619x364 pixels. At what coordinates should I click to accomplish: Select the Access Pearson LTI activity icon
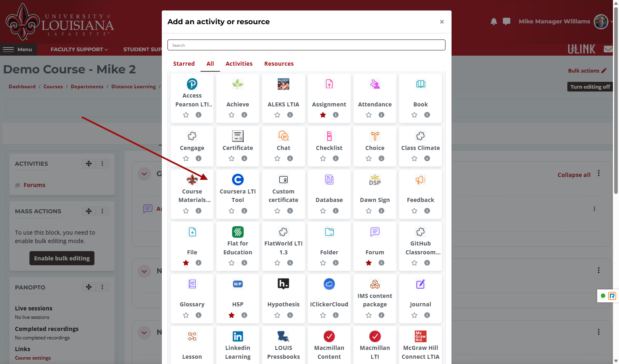(x=192, y=84)
